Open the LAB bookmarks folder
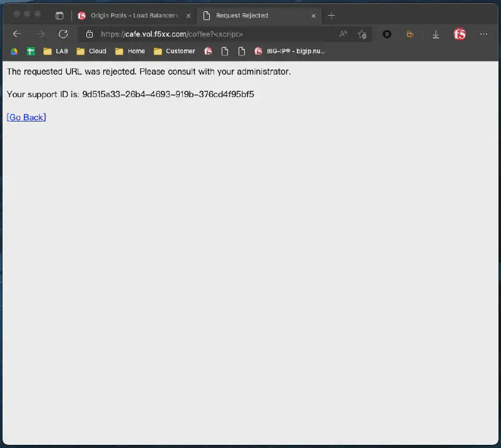This screenshot has width=501, height=448. coord(55,51)
